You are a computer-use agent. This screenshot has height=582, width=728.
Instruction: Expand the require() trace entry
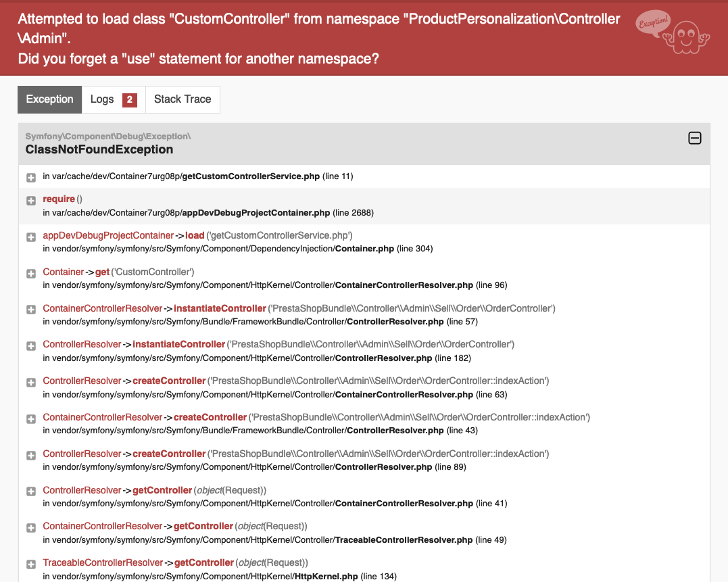31,201
